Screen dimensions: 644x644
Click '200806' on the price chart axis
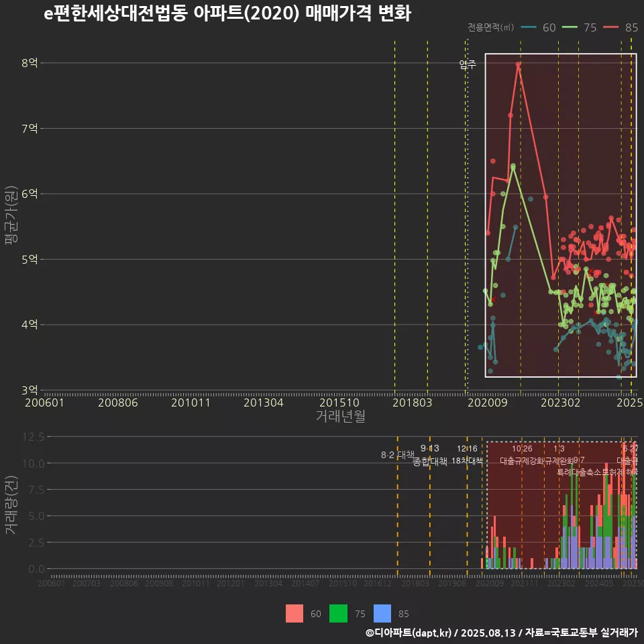pos(118,402)
